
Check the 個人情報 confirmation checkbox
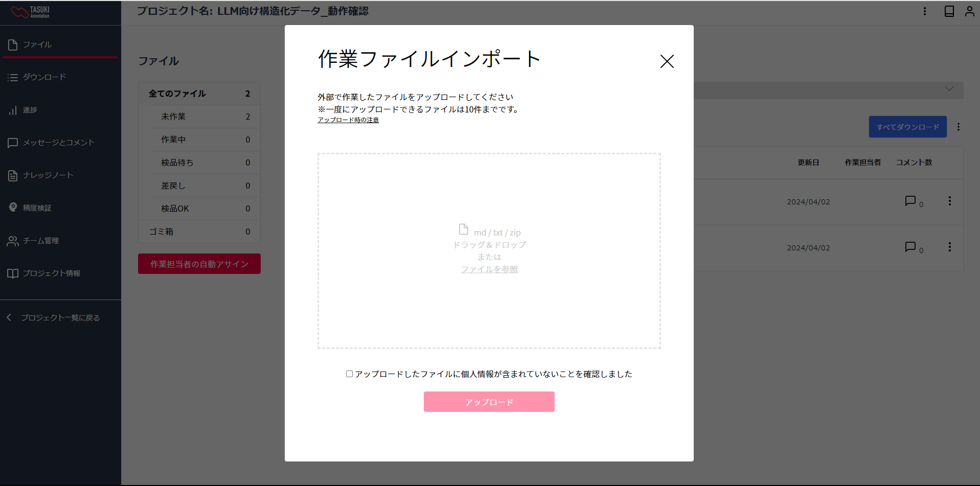pyautogui.click(x=349, y=374)
